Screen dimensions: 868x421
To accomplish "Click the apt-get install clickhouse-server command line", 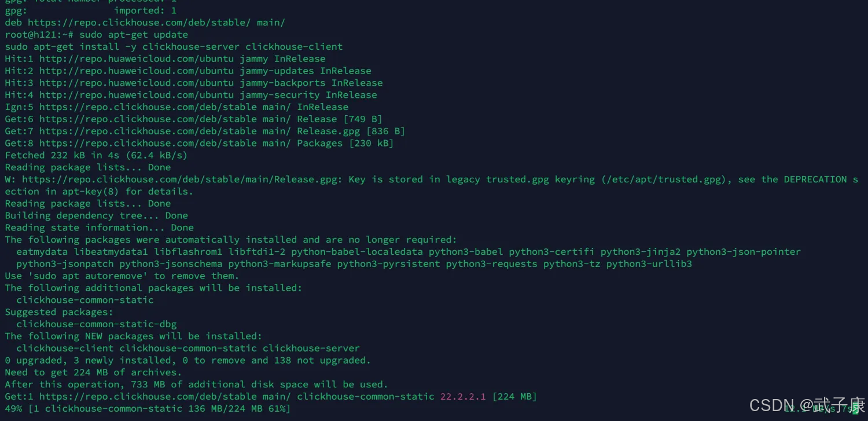I will [x=174, y=47].
